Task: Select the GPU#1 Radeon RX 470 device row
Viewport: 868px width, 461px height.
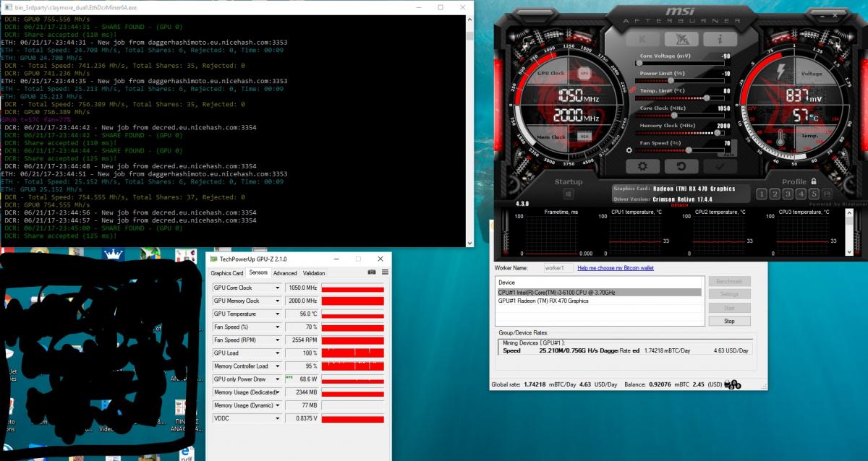Action: pyautogui.click(x=600, y=301)
